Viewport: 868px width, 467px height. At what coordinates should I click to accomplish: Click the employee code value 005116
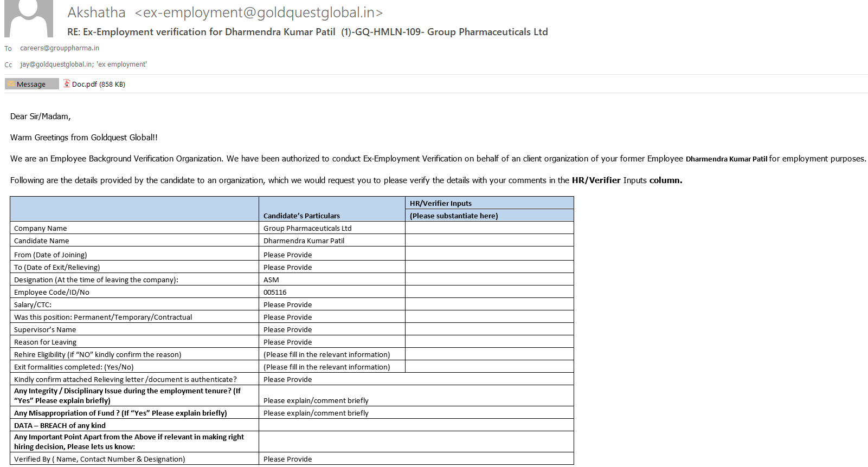coord(275,292)
